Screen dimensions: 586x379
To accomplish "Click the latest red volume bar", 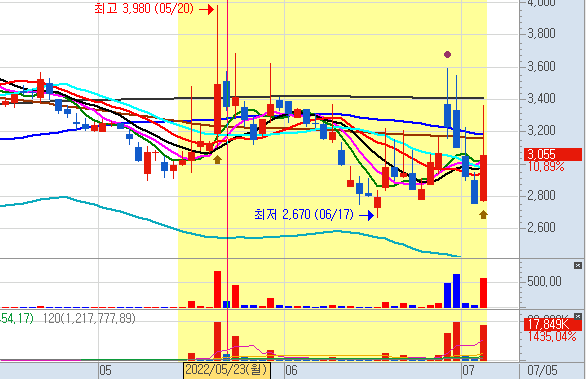I will (x=483, y=293).
